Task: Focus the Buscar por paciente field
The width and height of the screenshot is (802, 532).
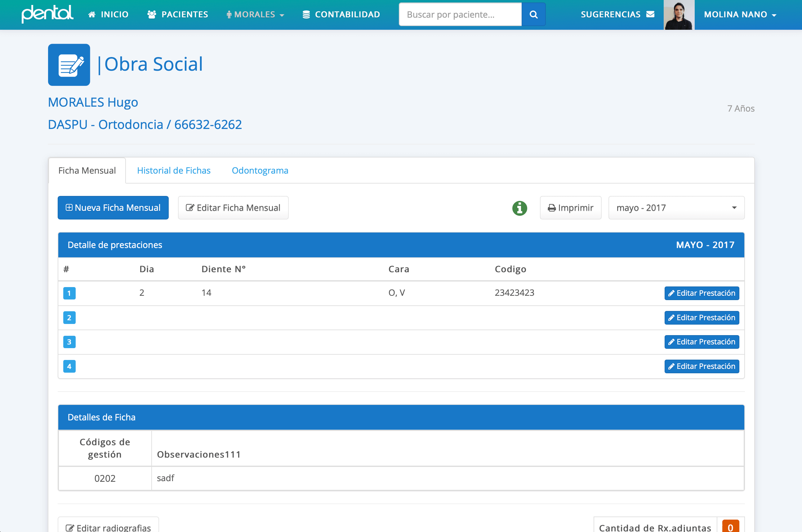Action: click(460, 15)
